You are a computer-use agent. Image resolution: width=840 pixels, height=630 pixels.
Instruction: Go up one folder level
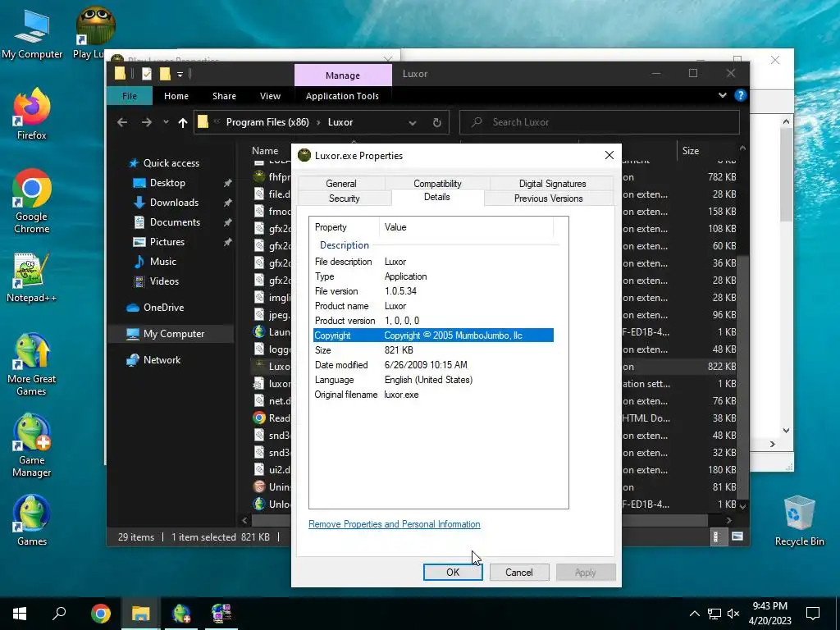(183, 123)
